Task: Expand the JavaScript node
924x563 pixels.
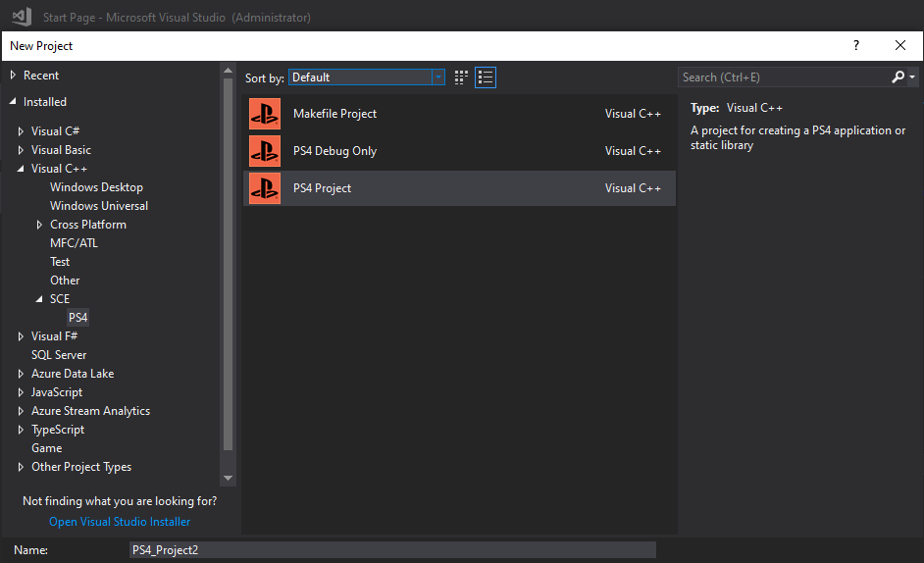Action: 21,392
